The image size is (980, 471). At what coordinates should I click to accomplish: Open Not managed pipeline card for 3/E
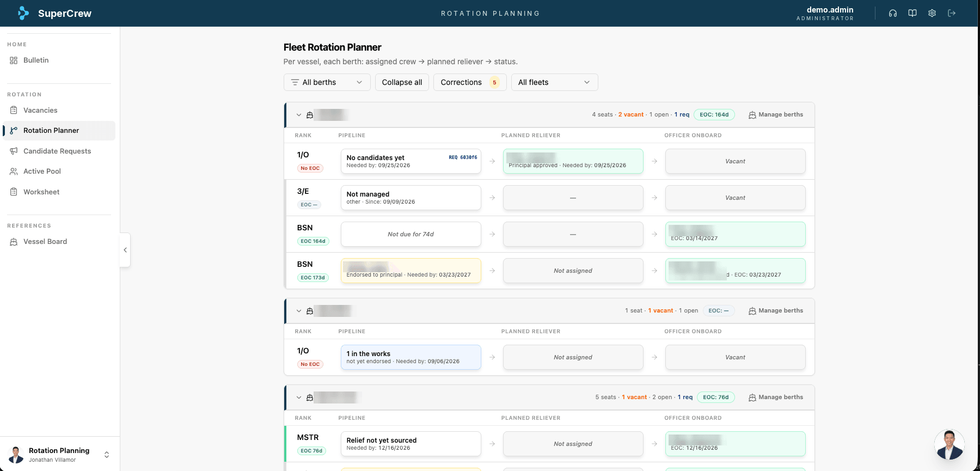coord(411,198)
